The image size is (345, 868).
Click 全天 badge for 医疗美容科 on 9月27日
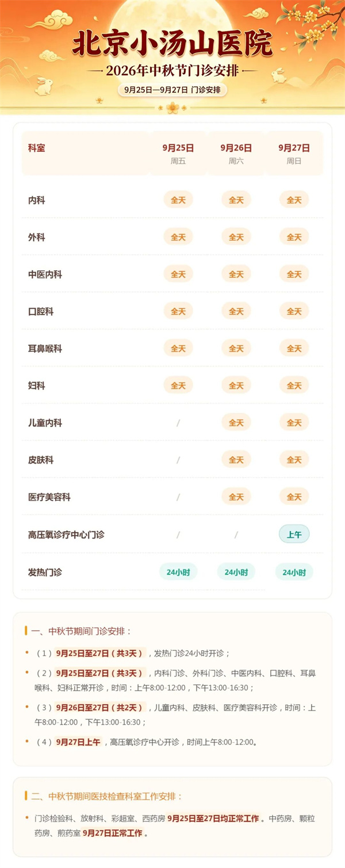[x=294, y=497]
